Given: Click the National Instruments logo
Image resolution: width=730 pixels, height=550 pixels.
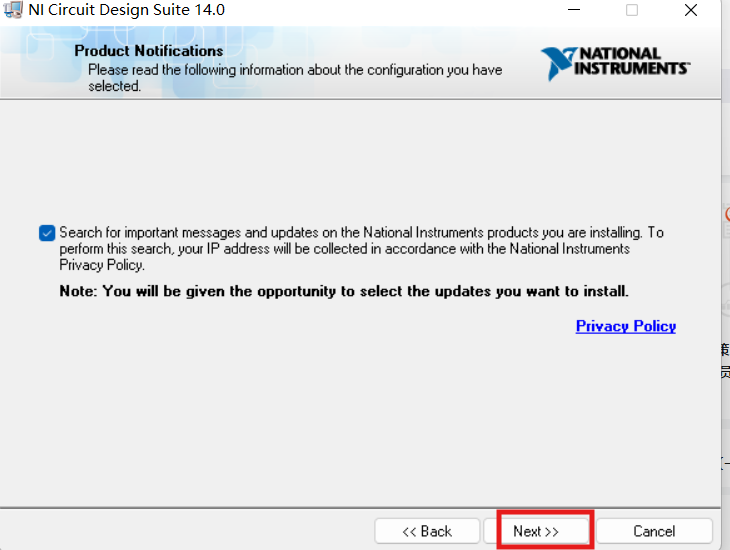Looking at the screenshot, I should [x=615, y=64].
